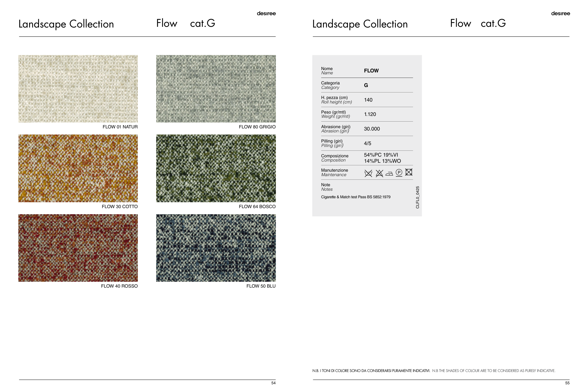Select the FLOW 30 COTTO fabric swatch
The width and height of the screenshot is (588, 392).
coord(78,168)
